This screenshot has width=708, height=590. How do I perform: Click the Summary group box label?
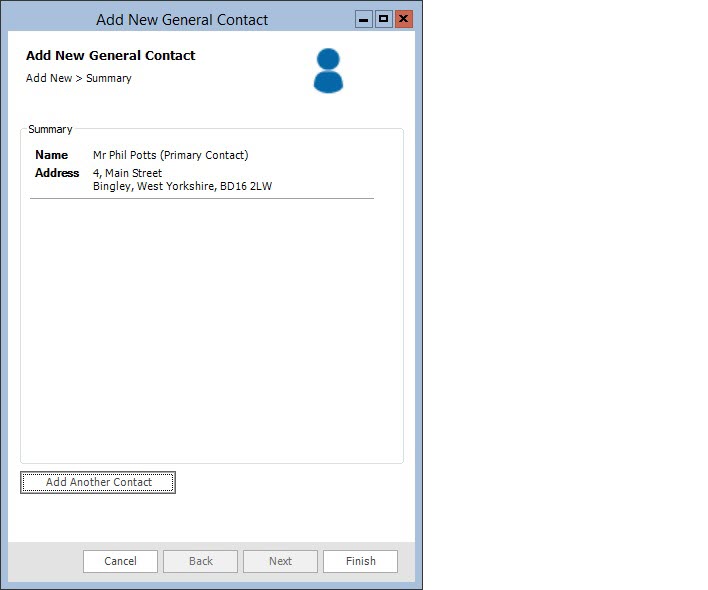[50, 129]
